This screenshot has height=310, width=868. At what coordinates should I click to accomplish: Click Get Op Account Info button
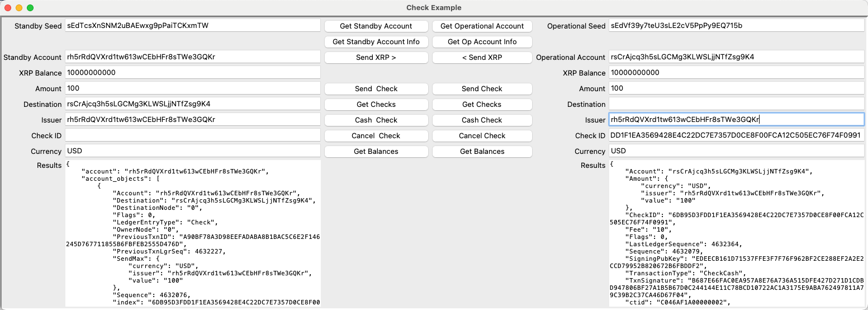coord(482,41)
